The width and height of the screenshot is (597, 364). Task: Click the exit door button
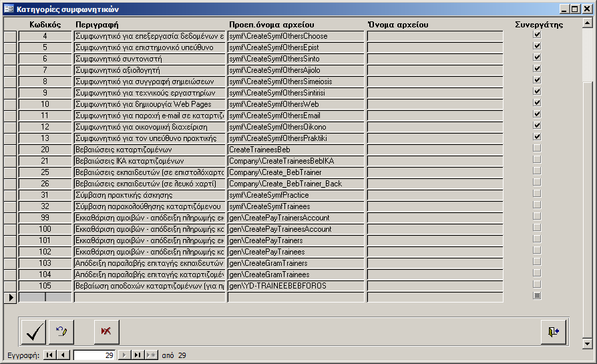point(553,331)
